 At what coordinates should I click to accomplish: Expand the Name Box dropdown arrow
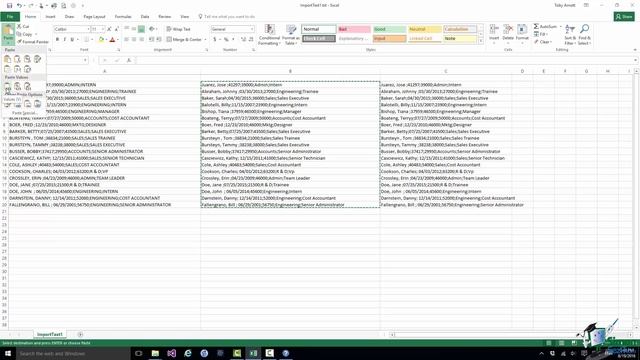tap(85, 60)
